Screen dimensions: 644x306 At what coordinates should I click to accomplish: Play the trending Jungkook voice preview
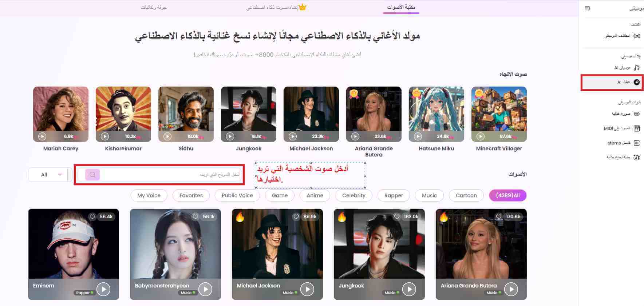230,136
